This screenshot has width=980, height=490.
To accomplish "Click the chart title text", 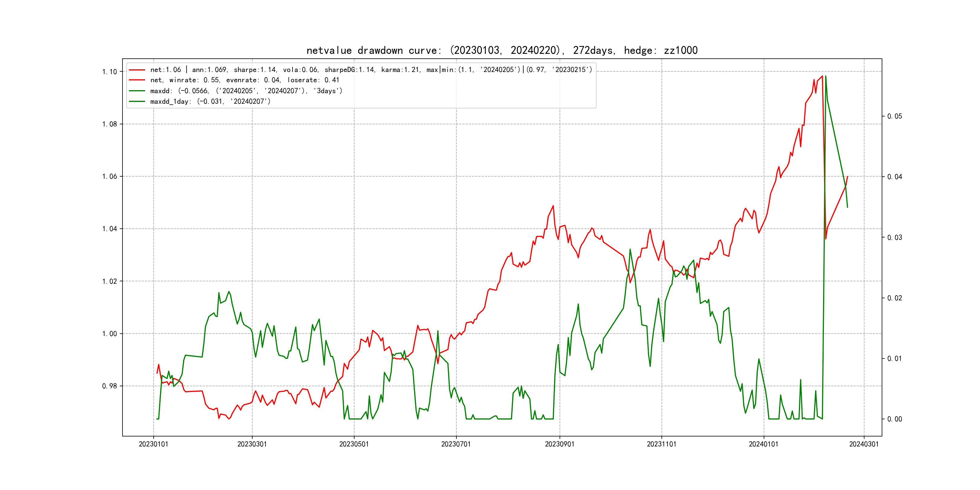I will [502, 51].
